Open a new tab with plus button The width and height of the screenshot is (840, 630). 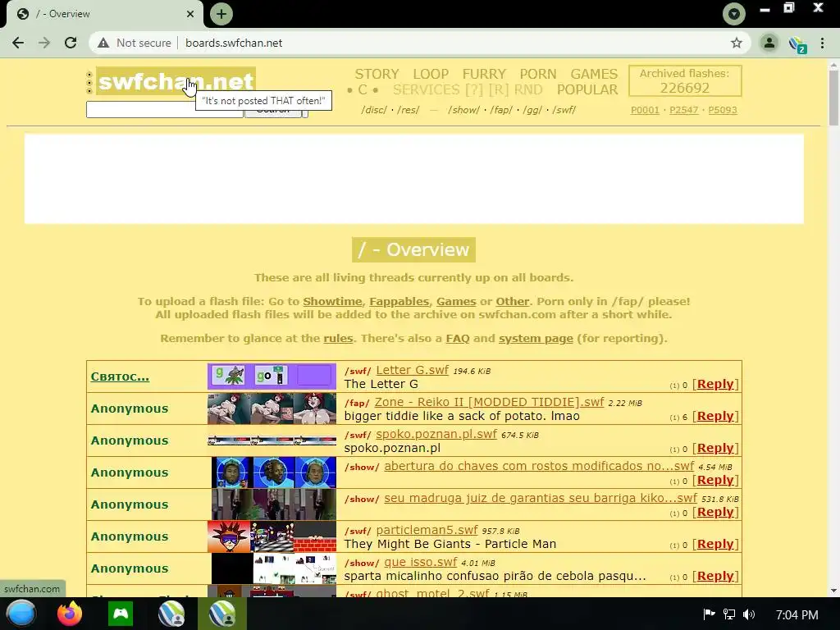point(221,14)
